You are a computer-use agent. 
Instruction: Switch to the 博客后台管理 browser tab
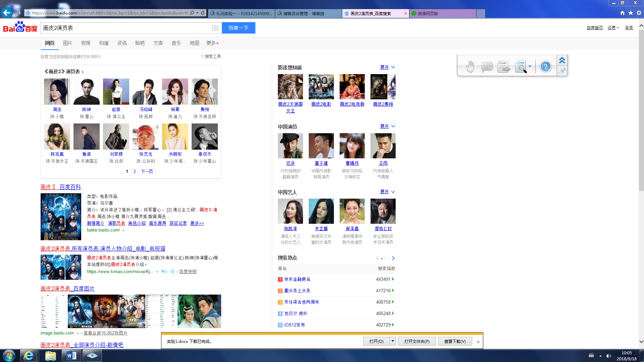(x=308, y=13)
